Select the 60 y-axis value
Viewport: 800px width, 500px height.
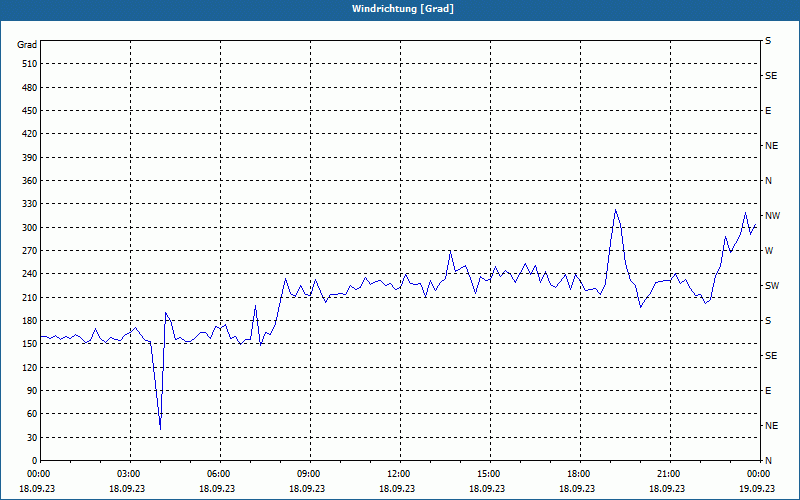click(32, 414)
